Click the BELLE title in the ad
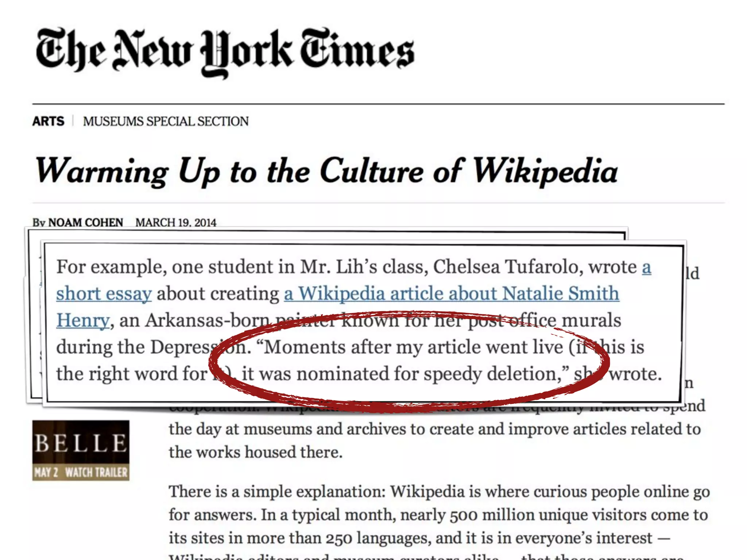 (x=81, y=443)
